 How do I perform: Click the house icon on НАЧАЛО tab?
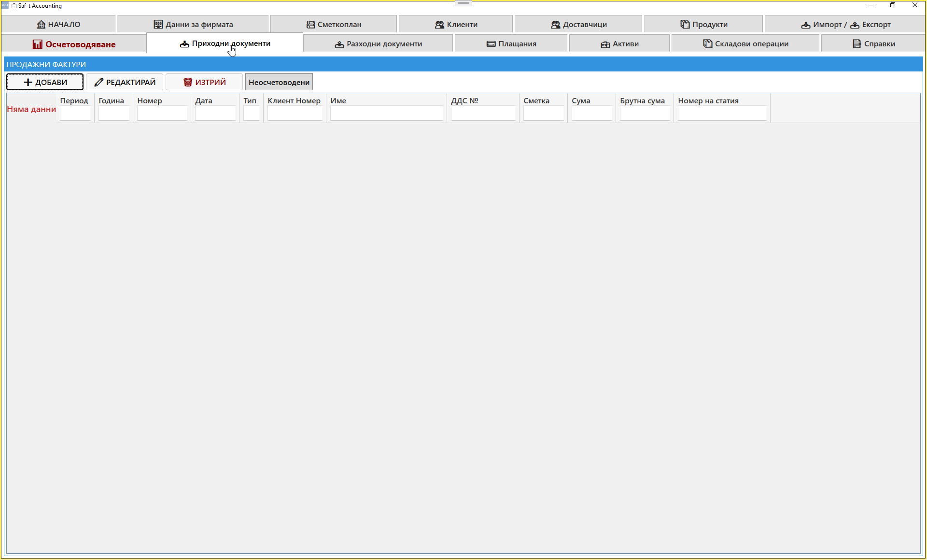pos(41,25)
